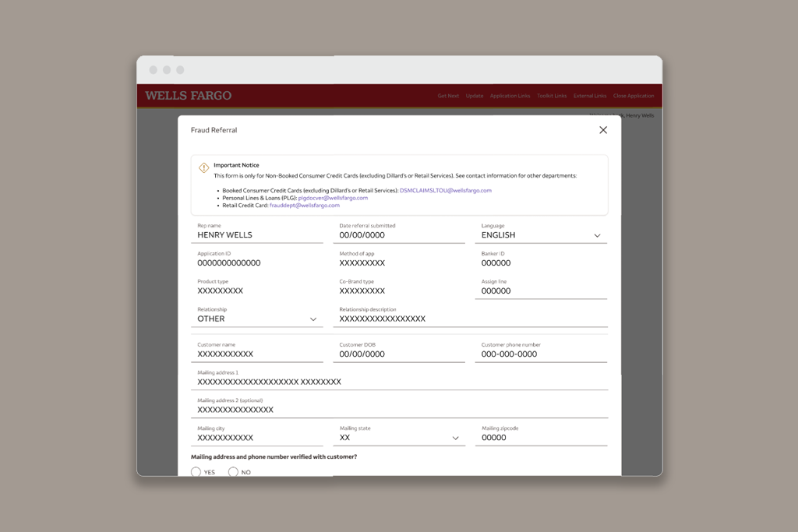The height and width of the screenshot is (532, 798).
Task: Open the Mailing state dropdown
Action: pos(456,438)
